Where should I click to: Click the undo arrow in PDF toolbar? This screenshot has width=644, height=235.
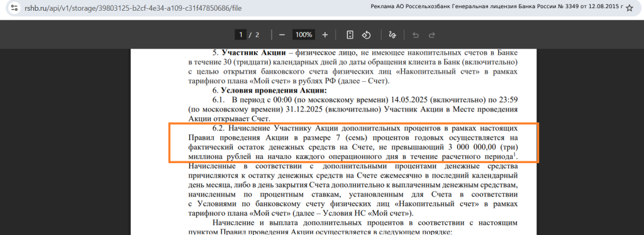pyautogui.click(x=415, y=35)
